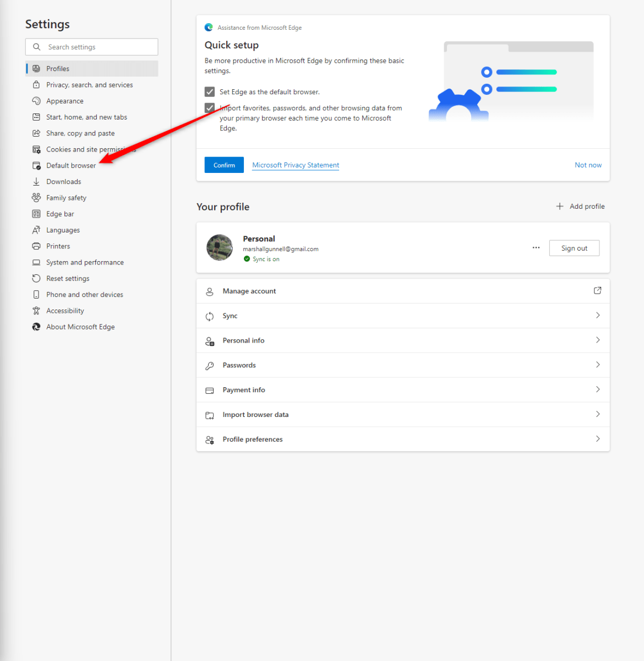The image size is (644, 661).
Task: Uncheck Import favorites, passwords checkbox
Action: tap(210, 108)
